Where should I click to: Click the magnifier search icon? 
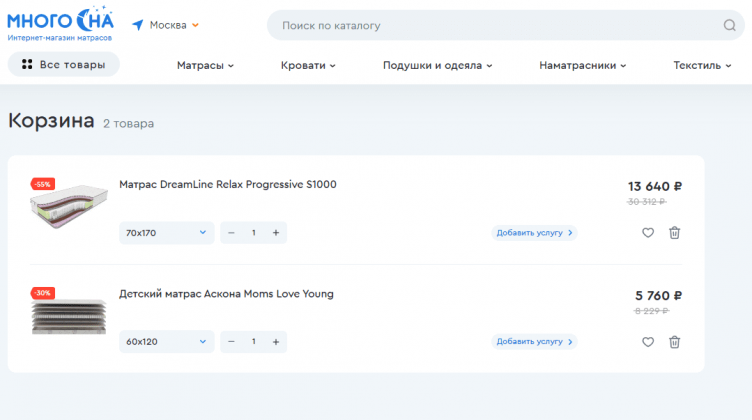(729, 25)
